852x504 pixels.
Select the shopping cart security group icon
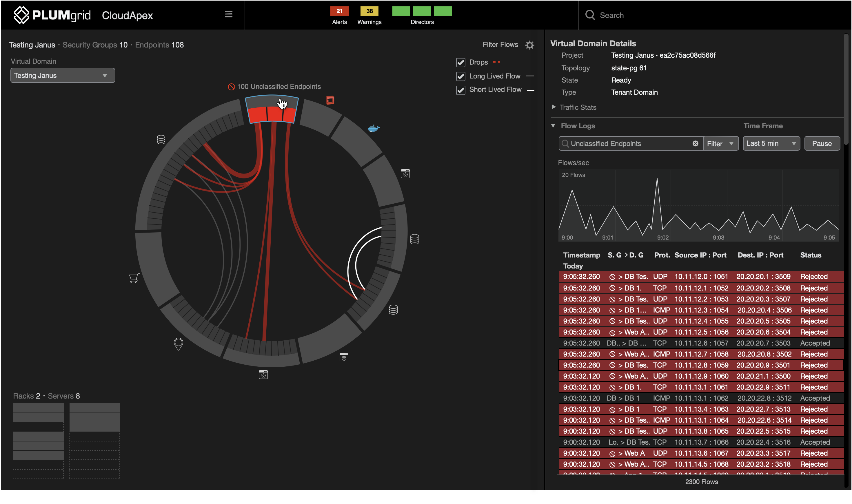134,278
